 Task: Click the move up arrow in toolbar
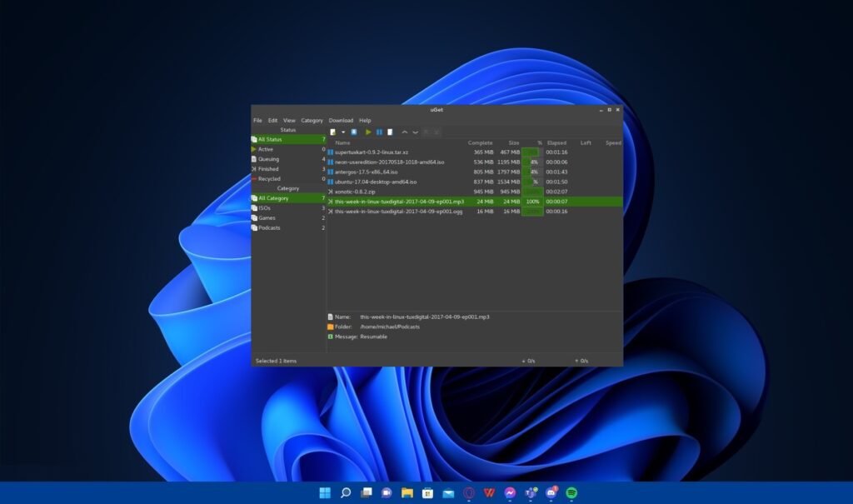coord(404,132)
